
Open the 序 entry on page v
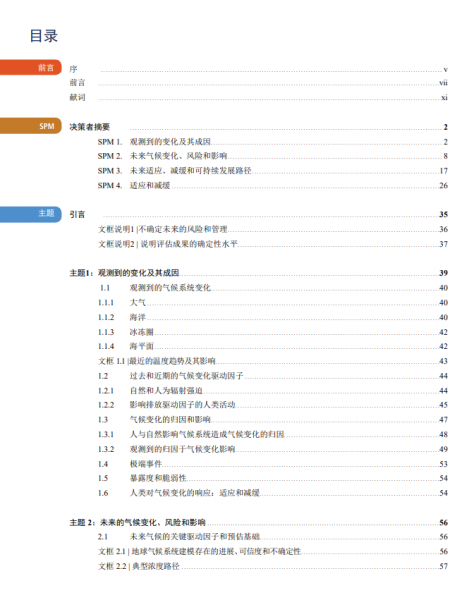(258, 69)
